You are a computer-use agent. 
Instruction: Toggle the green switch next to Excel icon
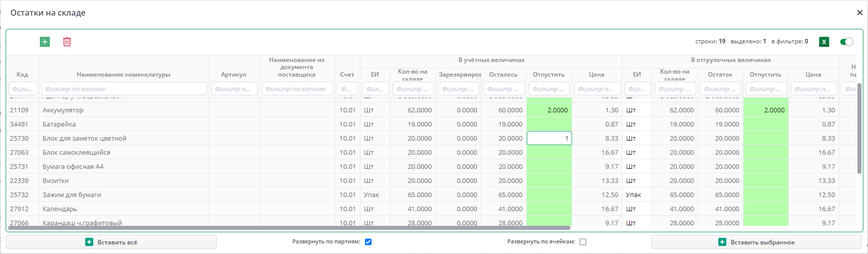pyautogui.click(x=846, y=42)
